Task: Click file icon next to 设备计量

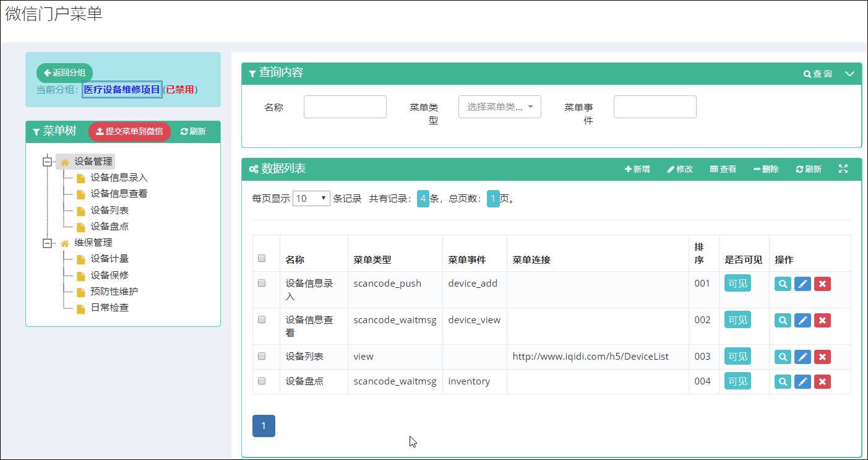Action: [80, 259]
